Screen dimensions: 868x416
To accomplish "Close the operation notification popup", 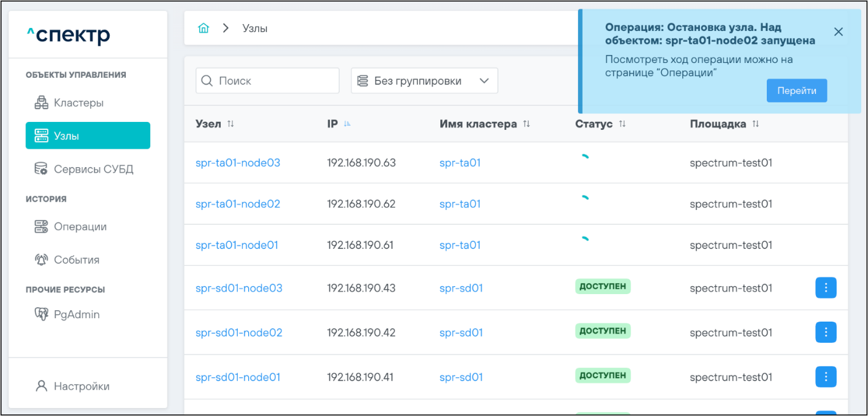I will point(838,32).
